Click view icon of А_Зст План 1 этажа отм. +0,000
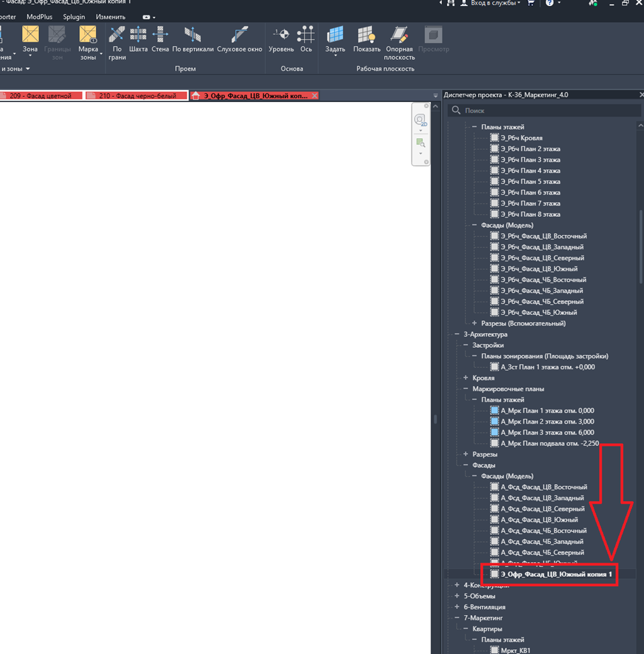 (494, 367)
